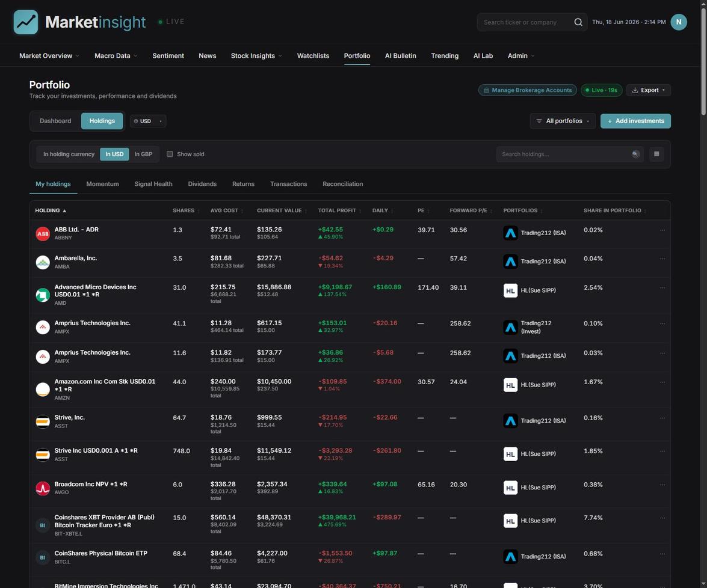Click the search holdings magnifier icon
Screen dimensions: 707x588
636,154
